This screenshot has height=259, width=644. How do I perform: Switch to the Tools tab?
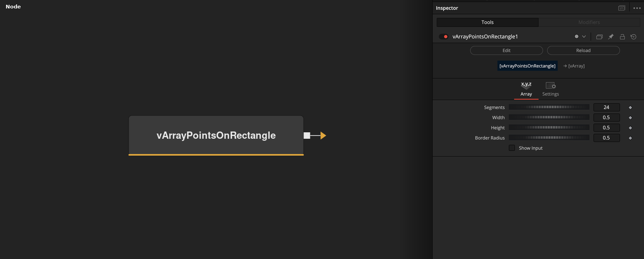(x=487, y=22)
